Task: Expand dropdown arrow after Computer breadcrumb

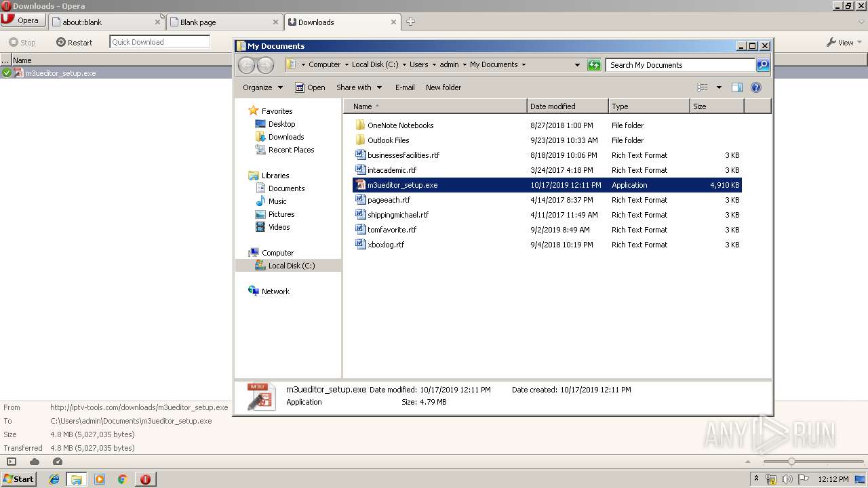Action: point(347,65)
